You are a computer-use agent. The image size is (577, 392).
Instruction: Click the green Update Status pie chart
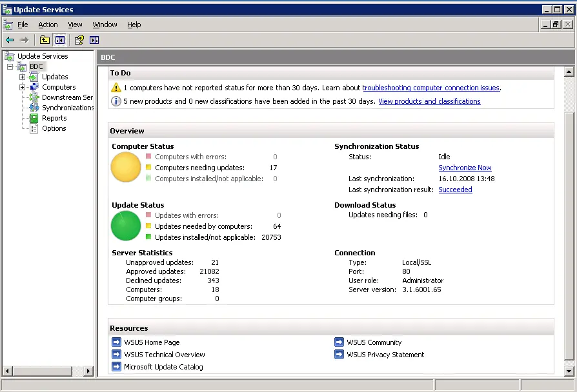coord(126,226)
